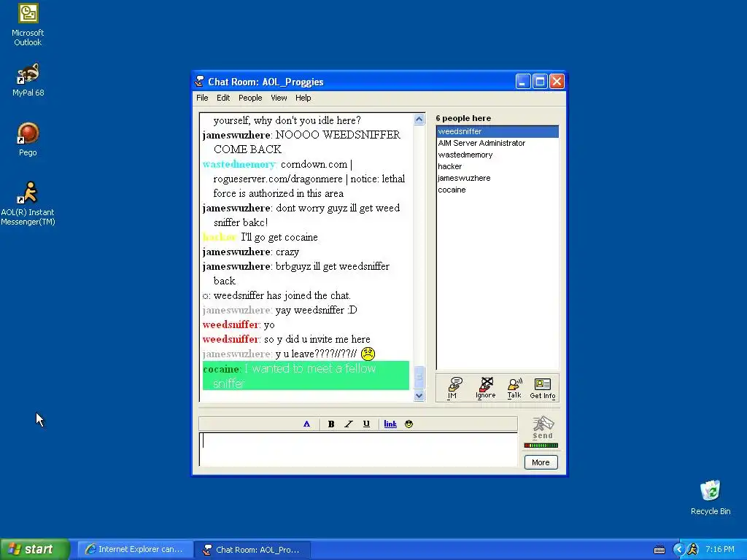The width and height of the screenshot is (747, 560).
Task: Click the text color A icon
Action: click(306, 424)
